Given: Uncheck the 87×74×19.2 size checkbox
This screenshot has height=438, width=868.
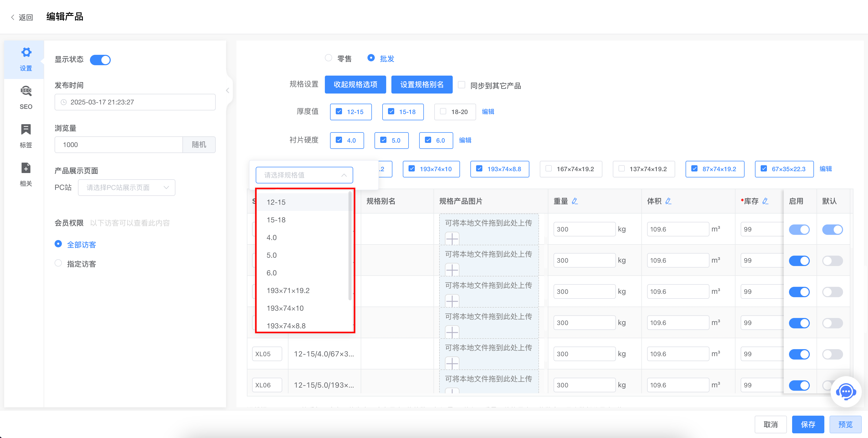Looking at the screenshot, I should pos(694,168).
